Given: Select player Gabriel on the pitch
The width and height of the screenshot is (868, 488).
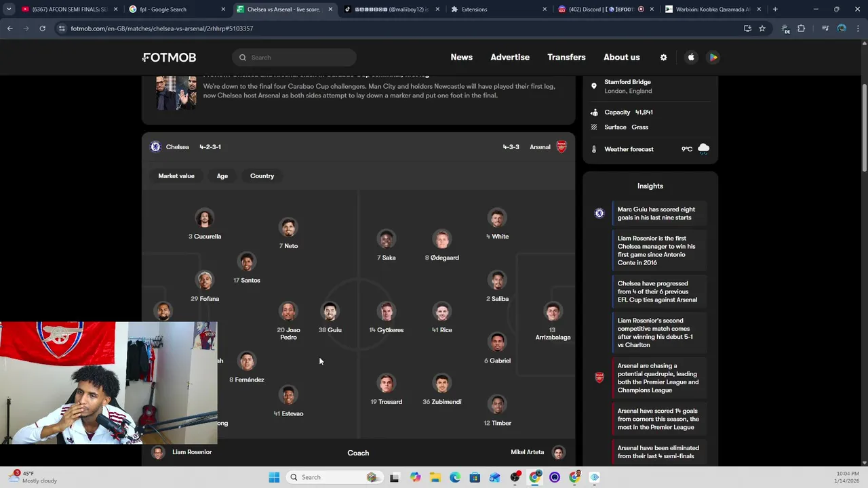Looking at the screenshot, I should click(x=497, y=349).
